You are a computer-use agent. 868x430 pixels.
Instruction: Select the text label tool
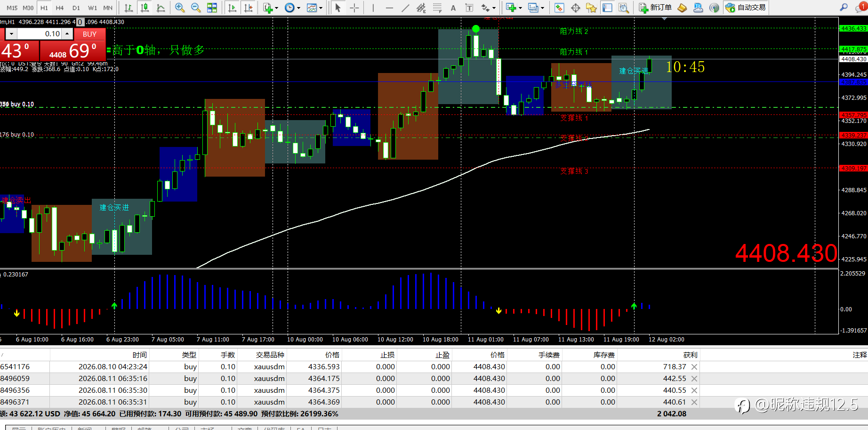tap(469, 8)
